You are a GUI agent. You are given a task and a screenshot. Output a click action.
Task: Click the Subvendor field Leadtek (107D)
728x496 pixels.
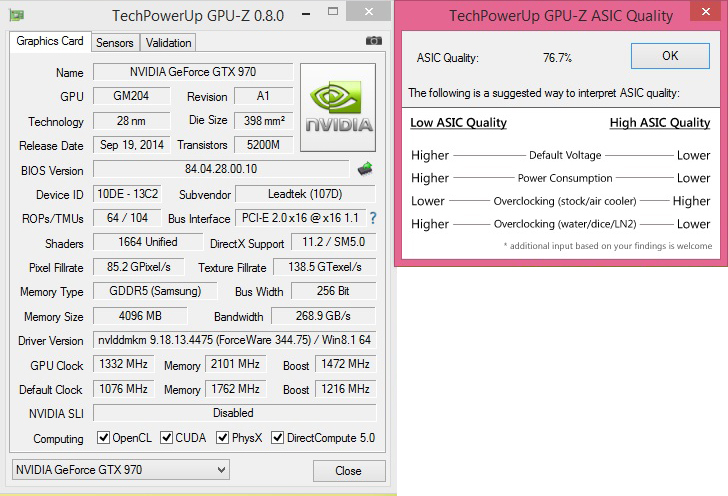coord(305,194)
